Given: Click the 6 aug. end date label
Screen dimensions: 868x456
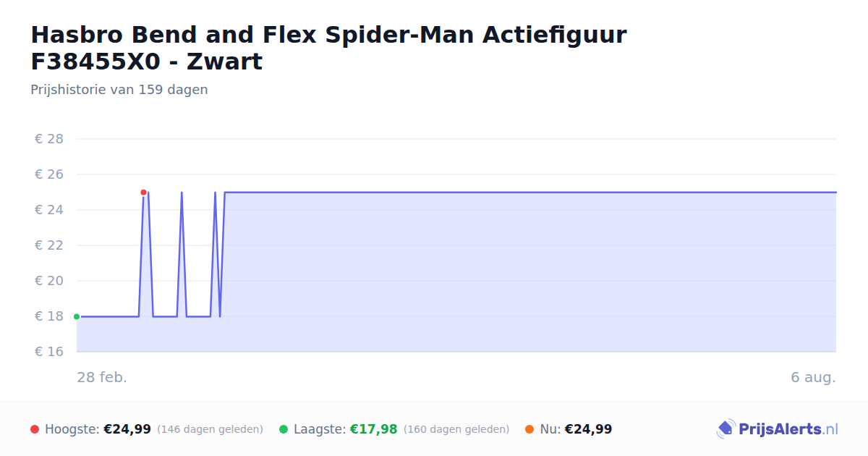Looking at the screenshot, I should click(813, 377).
